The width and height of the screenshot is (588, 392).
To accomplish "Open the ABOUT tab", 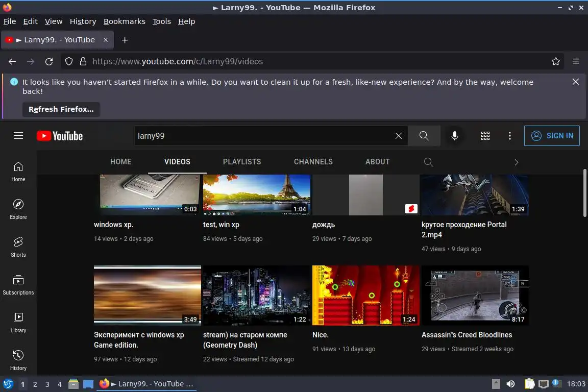I will click(x=378, y=162).
